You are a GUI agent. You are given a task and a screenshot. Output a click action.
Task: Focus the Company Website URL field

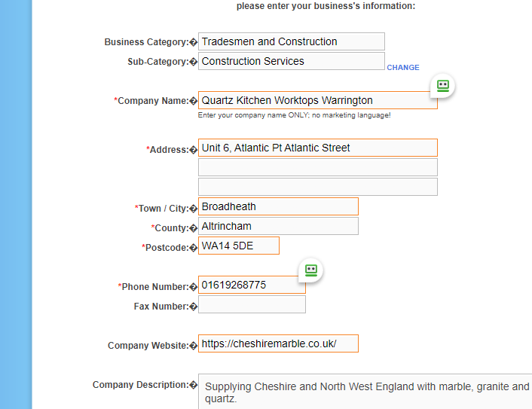point(277,343)
